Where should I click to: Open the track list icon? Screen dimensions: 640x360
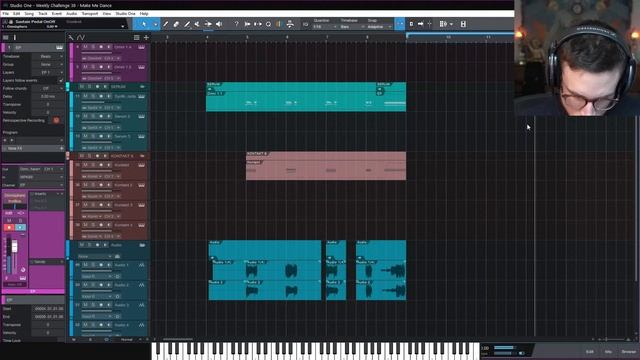(136, 38)
